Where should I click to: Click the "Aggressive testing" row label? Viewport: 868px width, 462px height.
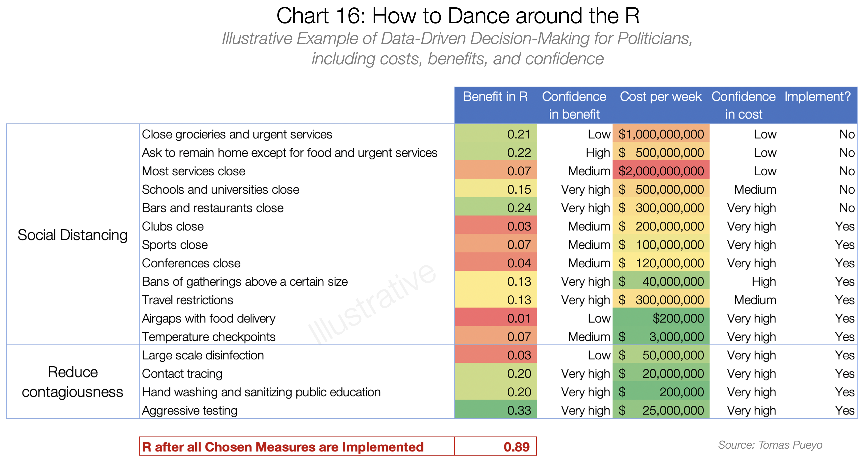[189, 411]
